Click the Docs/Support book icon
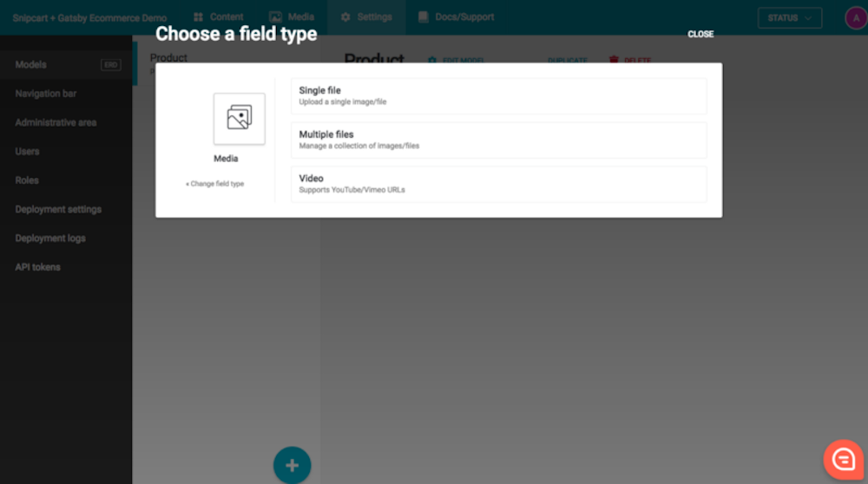Viewport: 868px width, 484px height. point(423,17)
